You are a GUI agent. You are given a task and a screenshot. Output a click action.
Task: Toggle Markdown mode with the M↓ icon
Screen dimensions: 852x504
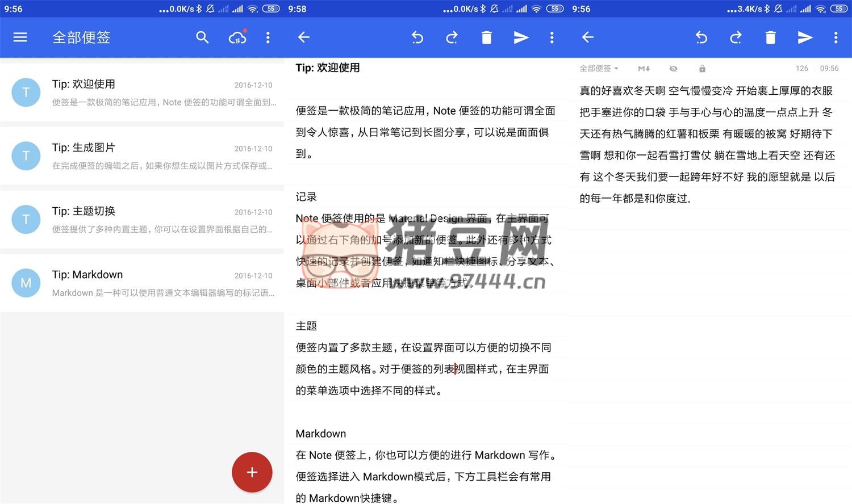644,69
